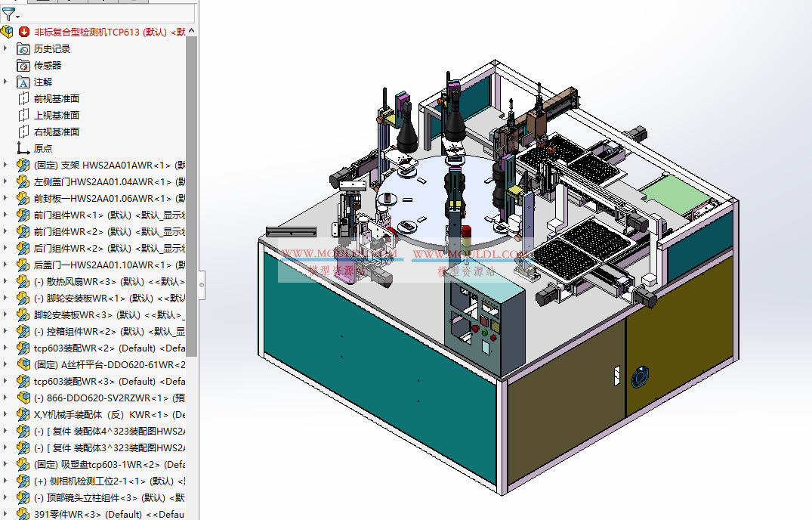Click the 传感器 sensor icon
The width and height of the screenshot is (812, 520).
23,66
